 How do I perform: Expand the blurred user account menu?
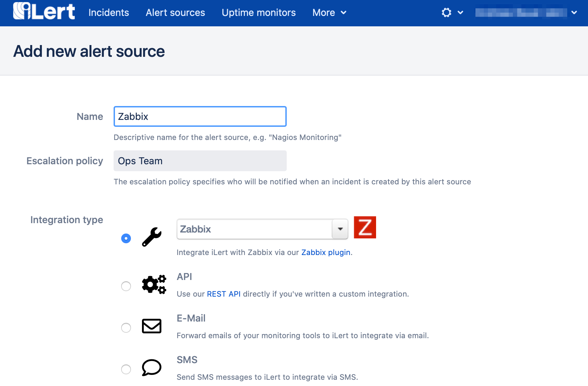pyautogui.click(x=526, y=13)
